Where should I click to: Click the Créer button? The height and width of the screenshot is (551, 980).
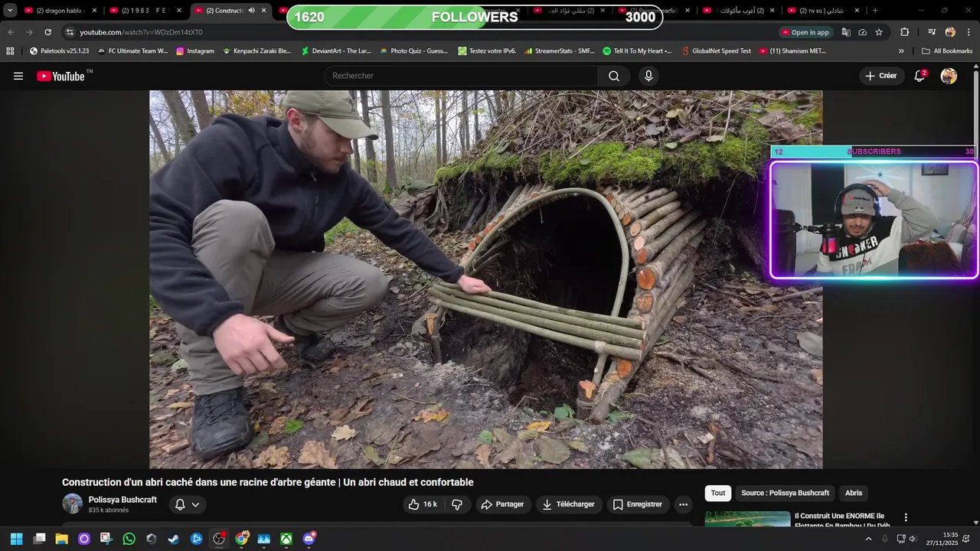(881, 76)
